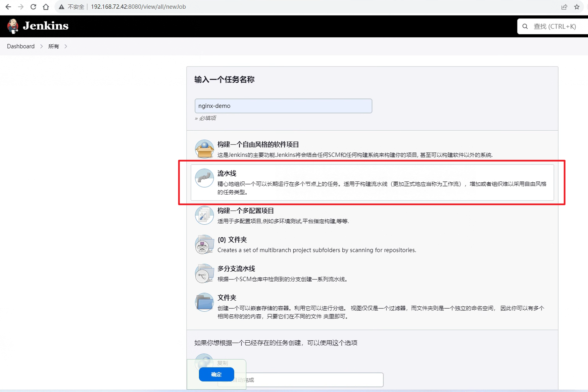Click the share page icon
Image resolution: width=588 pixels, height=392 pixels.
[x=564, y=7]
